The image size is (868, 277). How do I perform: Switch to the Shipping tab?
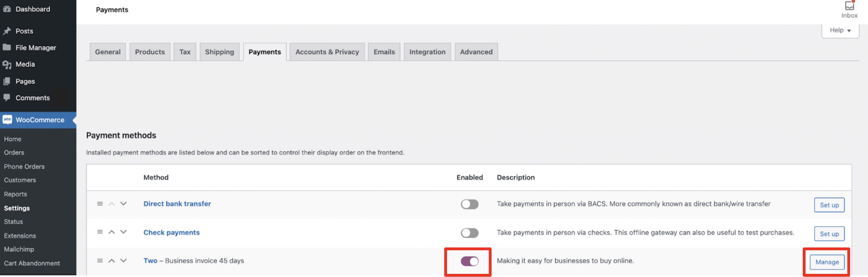pyautogui.click(x=219, y=52)
